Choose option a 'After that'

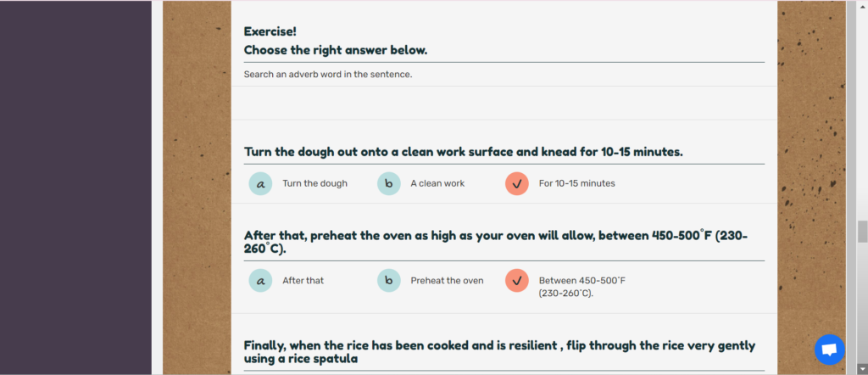pyautogui.click(x=260, y=281)
